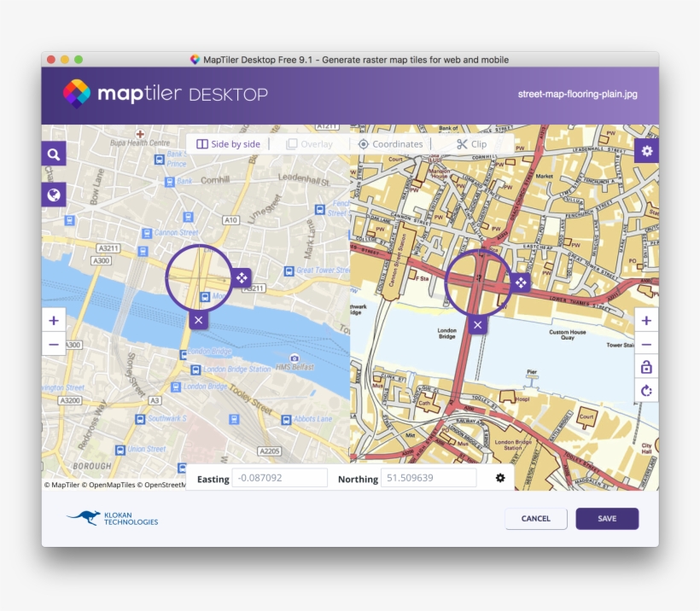This screenshot has height=611, width=700.
Task: Click the street-map-flooring-plain.jpg file name
Action: 578,94
